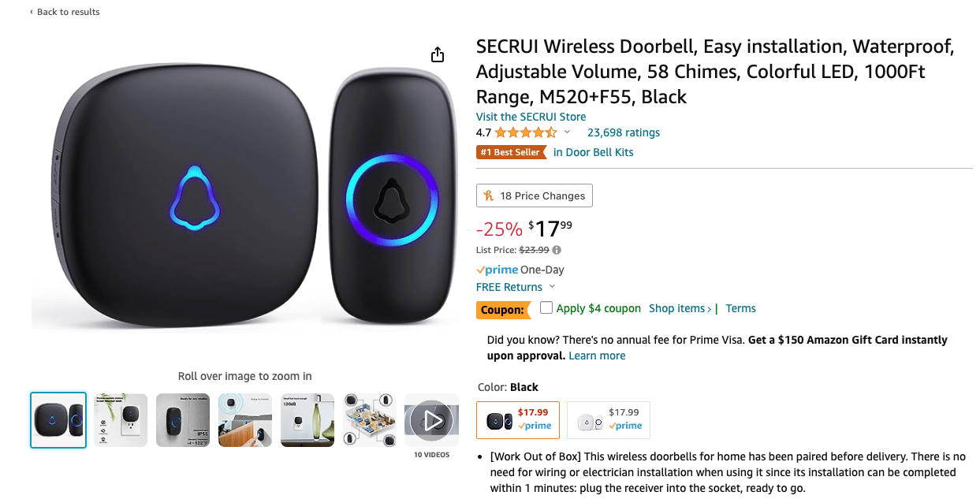Click the Keepa icon on 18 Price Changes
The height and width of the screenshot is (499, 980).
(490, 195)
